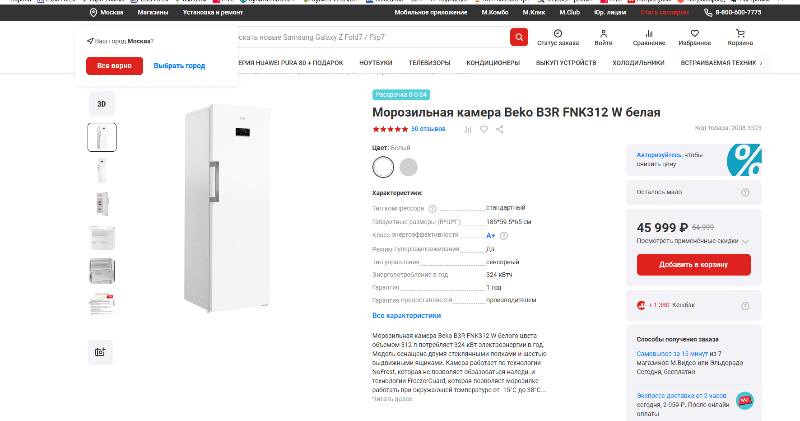This screenshot has height=421, width=800.
Task: Show help for energy efficiency class A+
Action: tap(504, 236)
